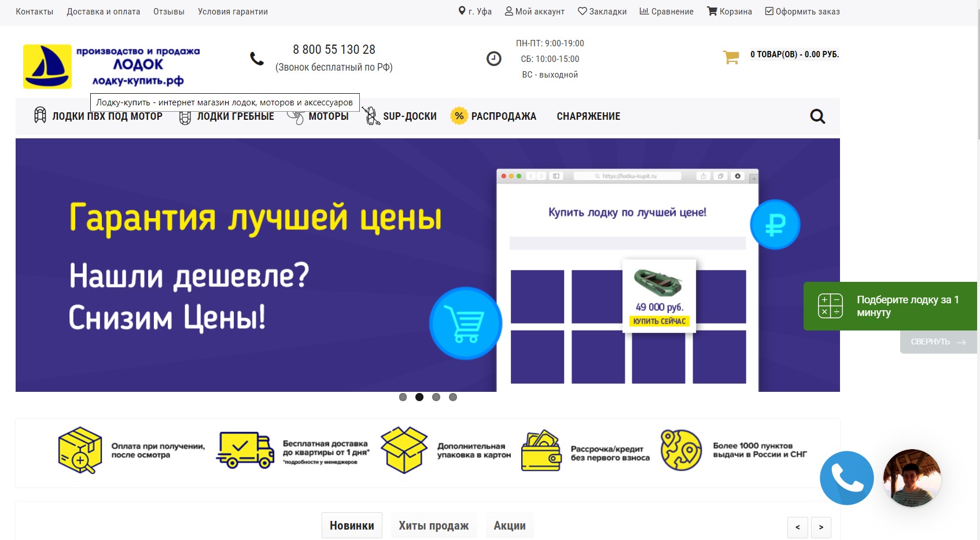Click the next arrow of product carousel
This screenshot has height=540, width=980.
821,527
